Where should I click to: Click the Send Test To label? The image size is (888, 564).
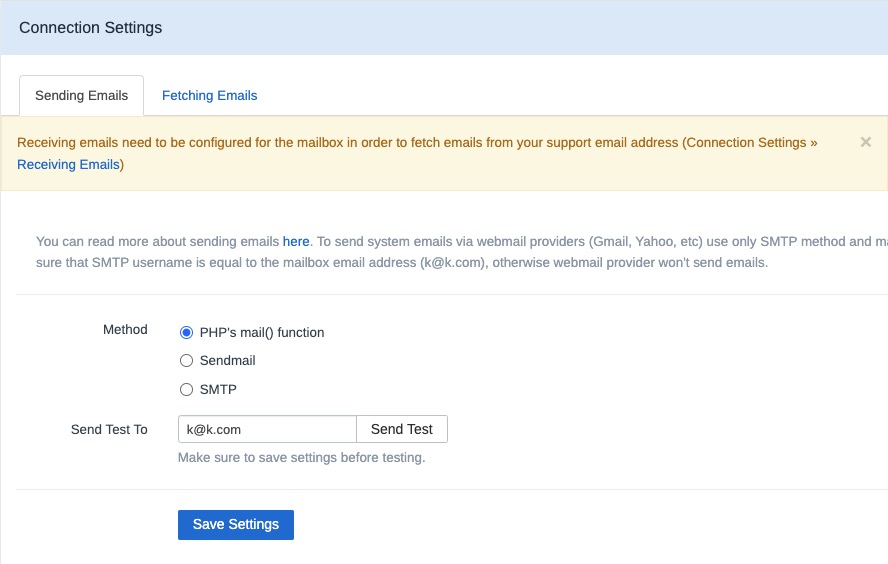(109, 429)
